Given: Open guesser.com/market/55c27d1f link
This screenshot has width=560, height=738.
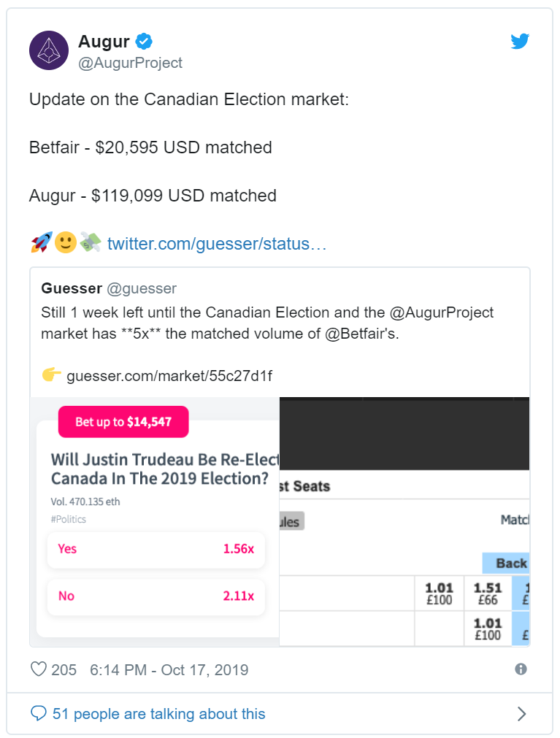Looking at the screenshot, I should tap(169, 376).
